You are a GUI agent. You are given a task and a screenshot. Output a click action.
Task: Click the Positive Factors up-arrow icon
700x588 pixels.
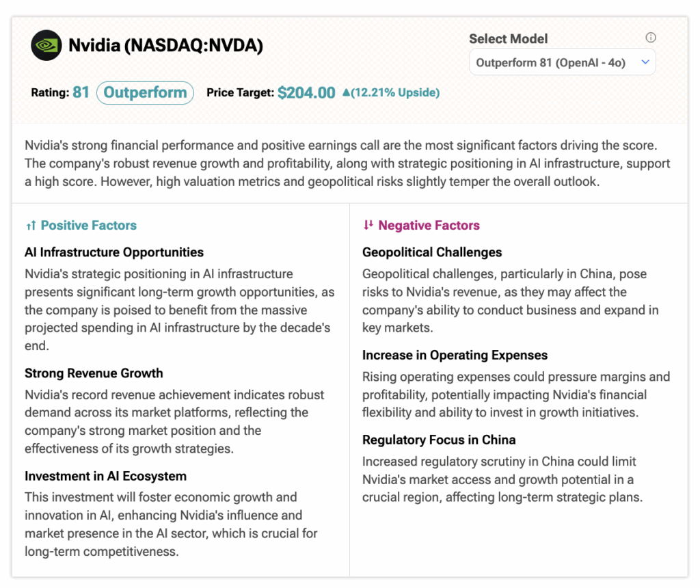click(30, 226)
